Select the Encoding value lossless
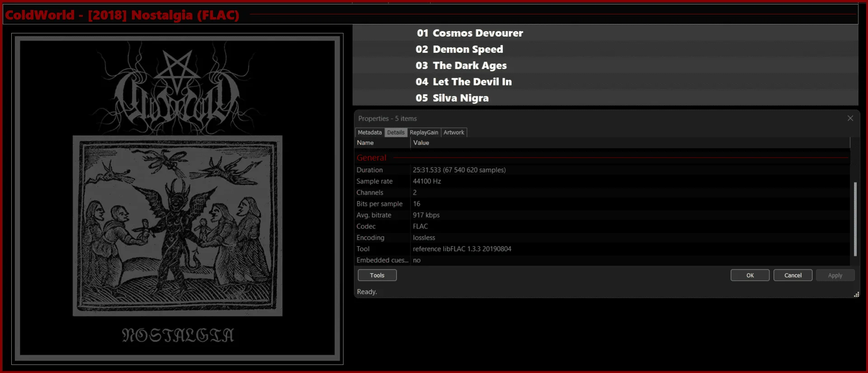Viewport: 868px width, 373px height. pyautogui.click(x=424, y=238)
